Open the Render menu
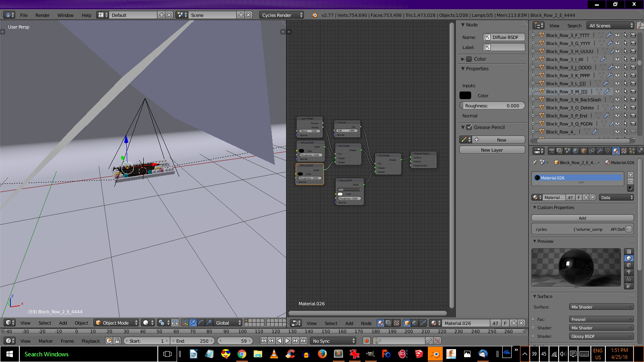Image resolution: width=644 pixels, height=362 pixels. [x=42, y=15]
